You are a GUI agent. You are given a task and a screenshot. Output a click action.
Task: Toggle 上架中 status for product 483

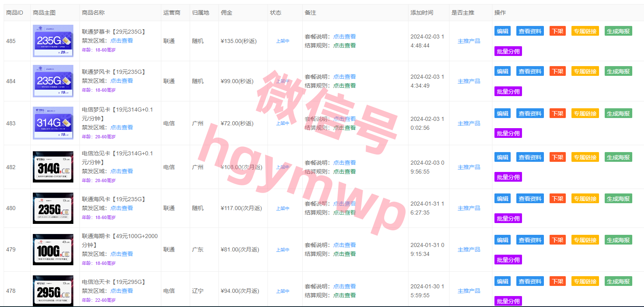click(x=283, y=123)
